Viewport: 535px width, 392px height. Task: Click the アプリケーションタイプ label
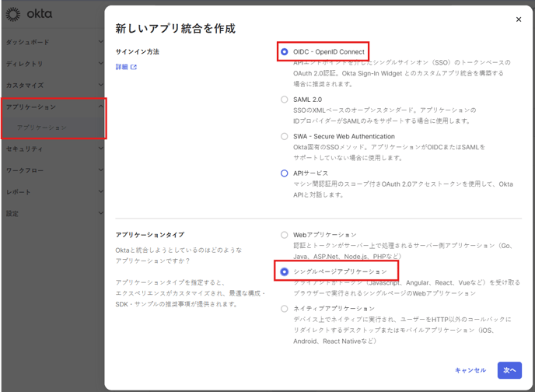tap(150, 235)
